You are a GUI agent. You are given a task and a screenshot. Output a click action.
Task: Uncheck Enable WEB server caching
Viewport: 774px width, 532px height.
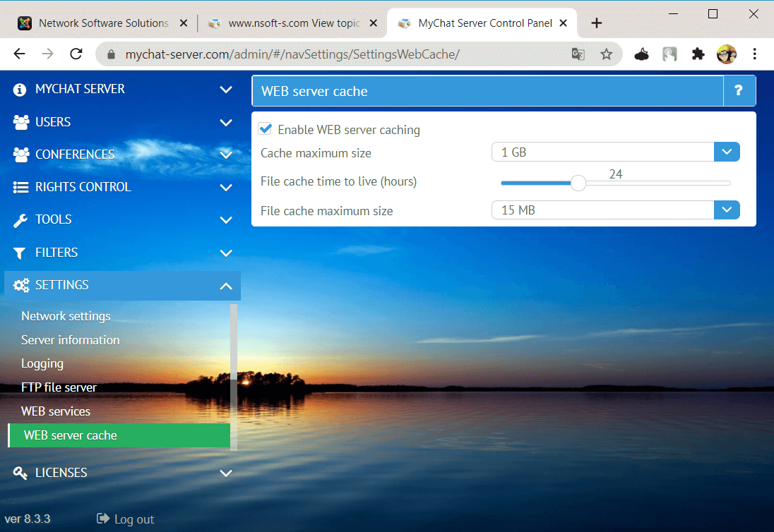pos(266,129)
